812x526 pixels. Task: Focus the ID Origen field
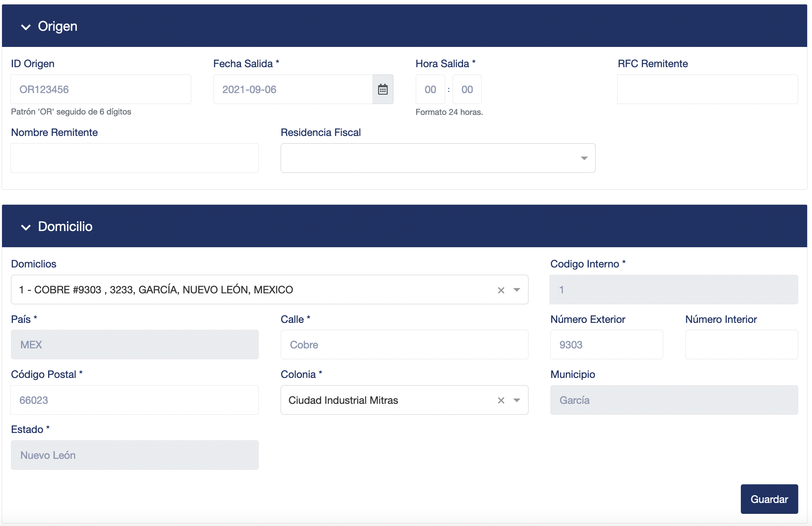(x=101, y=89)
